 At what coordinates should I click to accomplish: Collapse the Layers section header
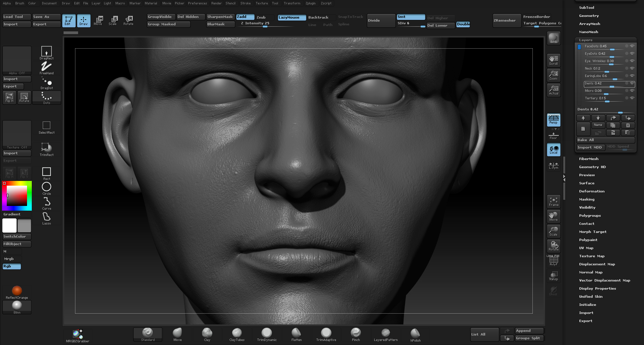586,40
